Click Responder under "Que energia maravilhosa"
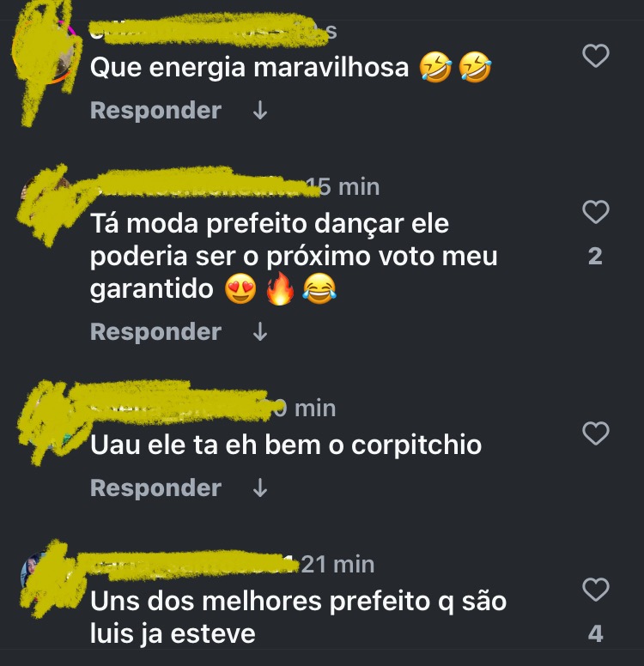This screenshot has height=666, width=644. 155,111
